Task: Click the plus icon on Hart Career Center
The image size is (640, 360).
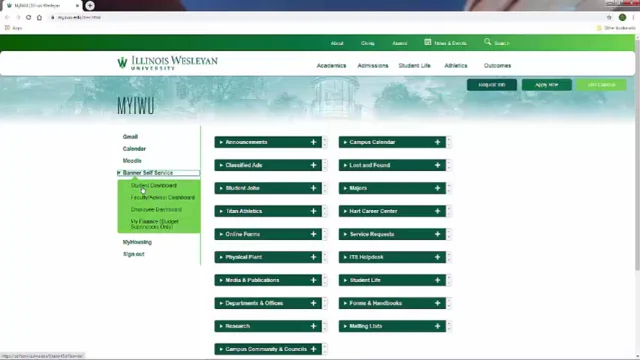Action: (x=438, y=211)
